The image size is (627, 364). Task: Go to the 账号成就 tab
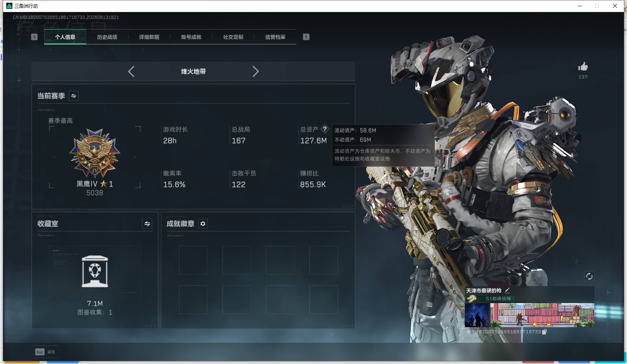point(191,37)
